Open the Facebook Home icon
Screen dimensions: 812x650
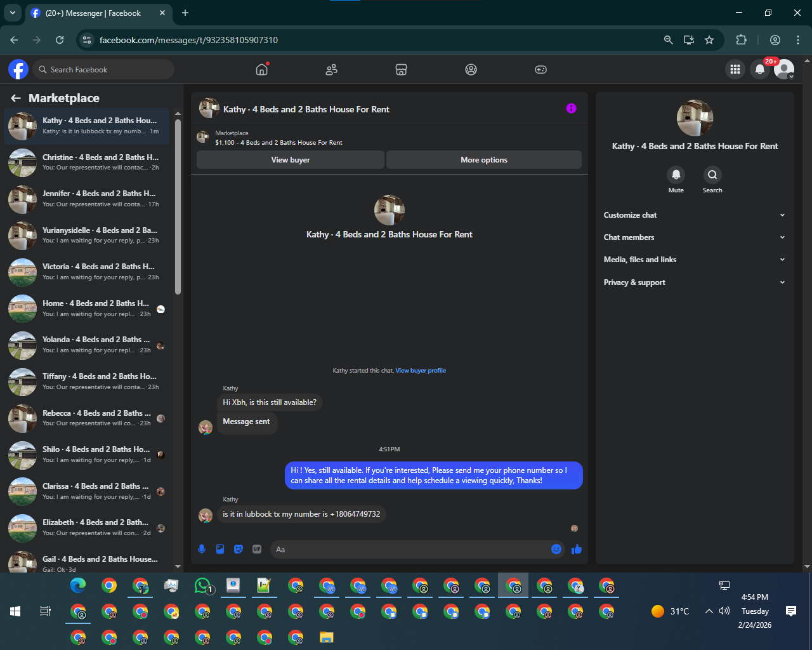(262, 70)
